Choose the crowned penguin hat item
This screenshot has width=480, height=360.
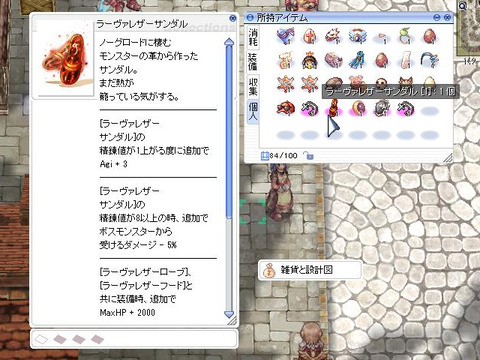310,60
